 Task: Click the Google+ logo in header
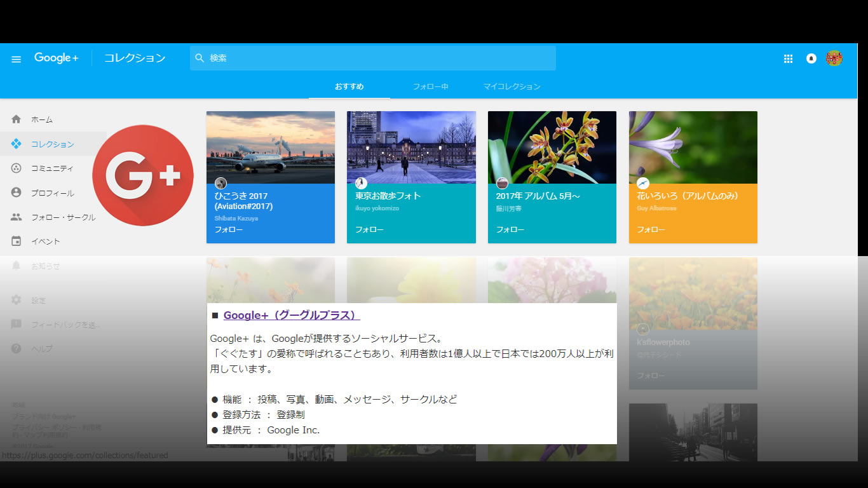[57, 58]
